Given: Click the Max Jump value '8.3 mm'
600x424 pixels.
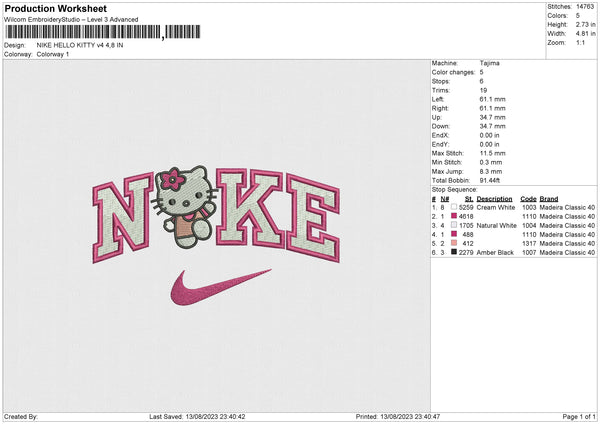Looking at the screenshot, I should click(491, 171).
